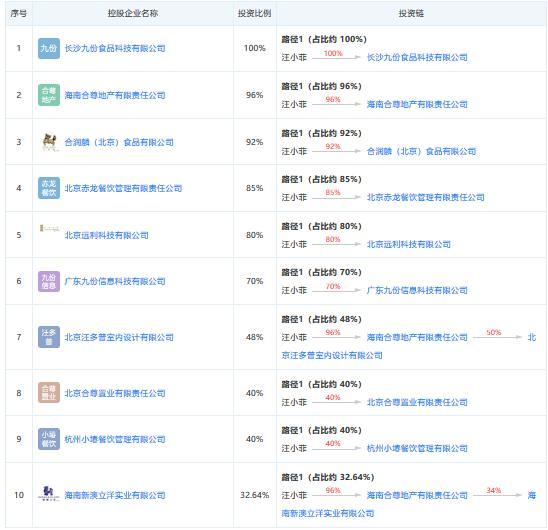
Task: Select the 32.64% investment ratio cell
Action: [x=254, y=495]
